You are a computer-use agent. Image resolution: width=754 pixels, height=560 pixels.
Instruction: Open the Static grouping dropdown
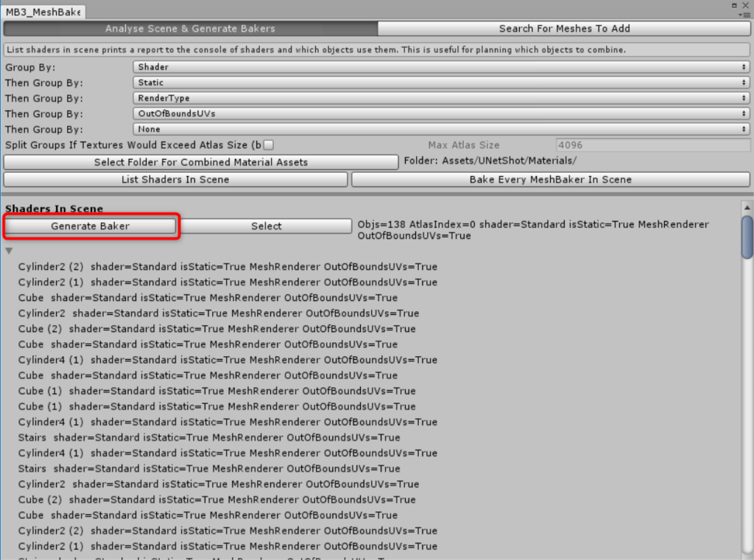[x=441, y=82]
